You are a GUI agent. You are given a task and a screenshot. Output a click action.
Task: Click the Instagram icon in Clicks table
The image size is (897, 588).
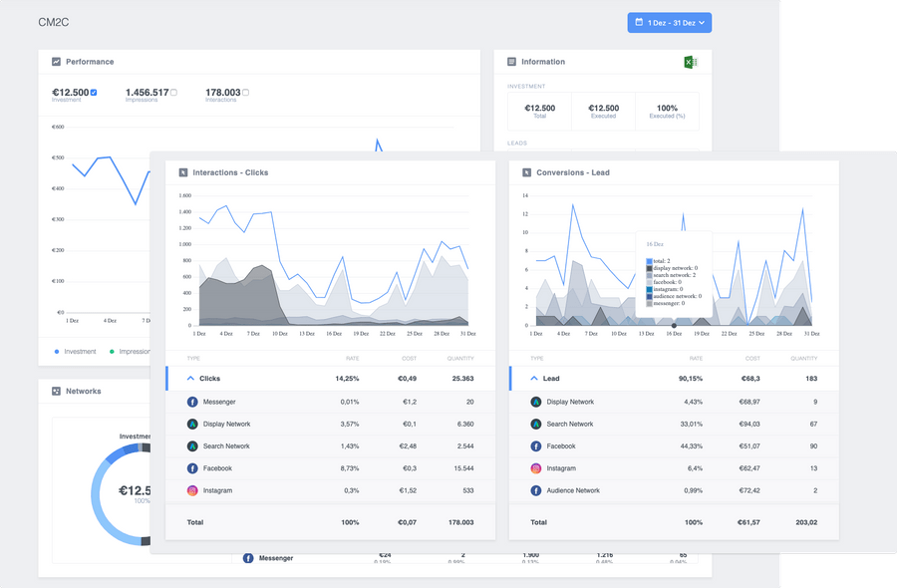point(192,490)
